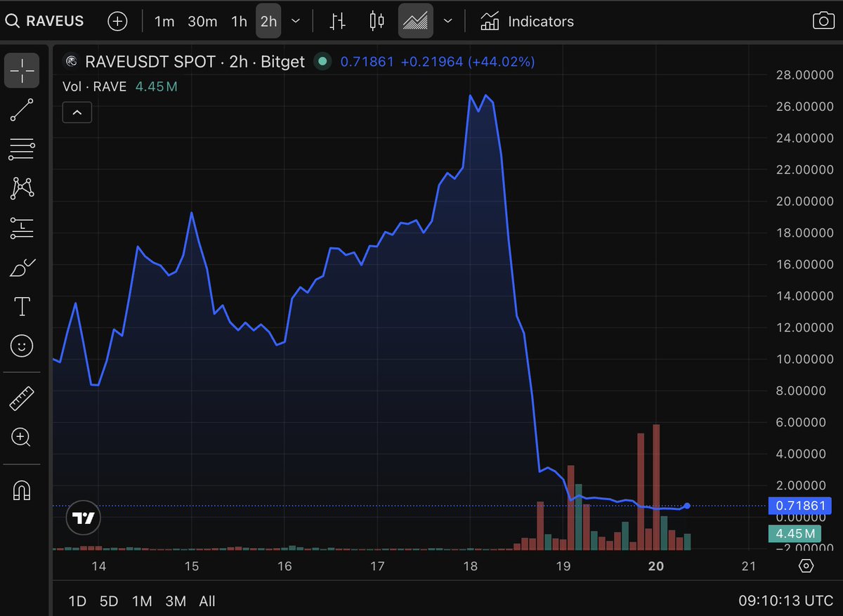Screen dimensions: 843x616
Task: Switch to bar chart style
Action: (339, 21)
